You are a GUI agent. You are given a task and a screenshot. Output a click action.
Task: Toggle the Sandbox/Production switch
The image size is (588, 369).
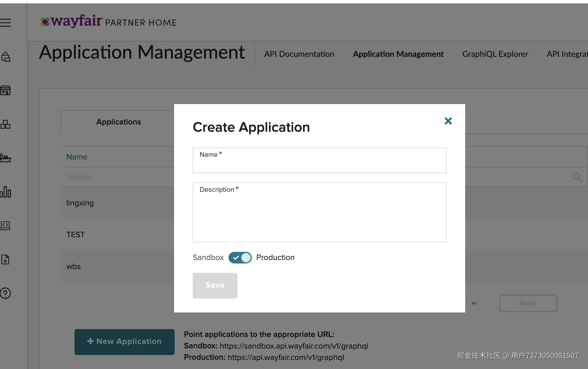(x=240, y=258)
